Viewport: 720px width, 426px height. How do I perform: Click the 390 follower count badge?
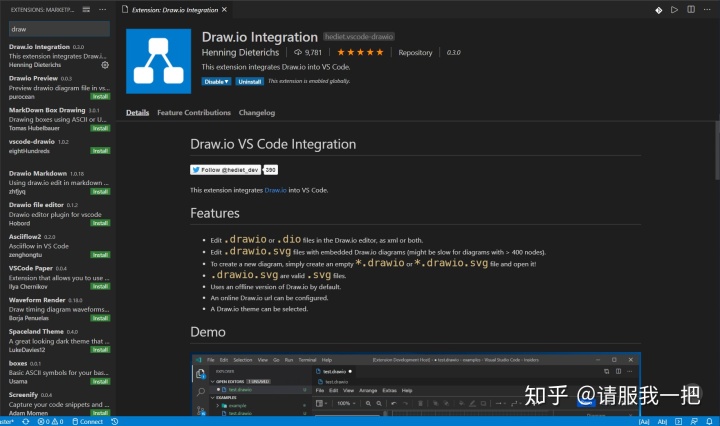pyautogui.click(x=270, y=170)
